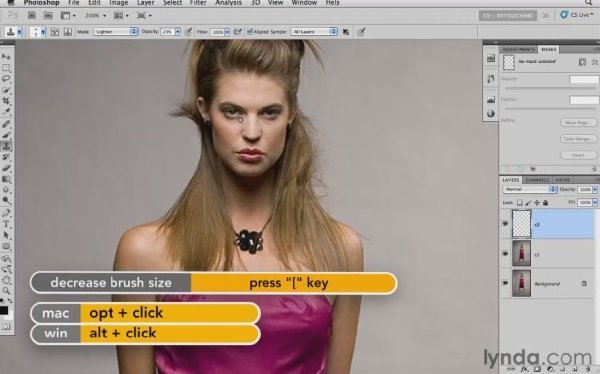The width and height of the screenshot is (600, 374).
Task: Toggle tablet pressure for opacity
Action: [x=188, y=32]
